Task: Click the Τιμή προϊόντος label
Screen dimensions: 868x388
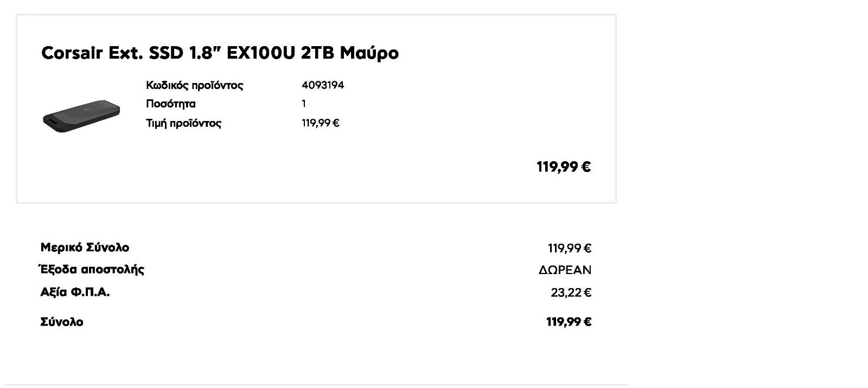Action: point(183,123)
